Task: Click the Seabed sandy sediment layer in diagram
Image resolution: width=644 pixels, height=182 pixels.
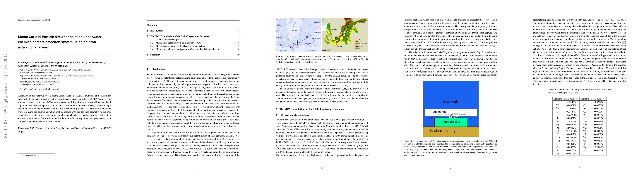Action: [450, 131]
